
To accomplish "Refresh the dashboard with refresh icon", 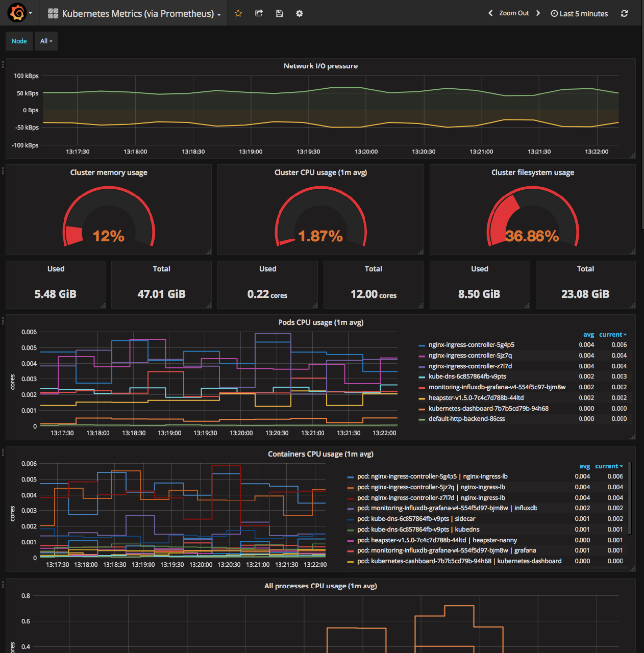I will [624, 13].
